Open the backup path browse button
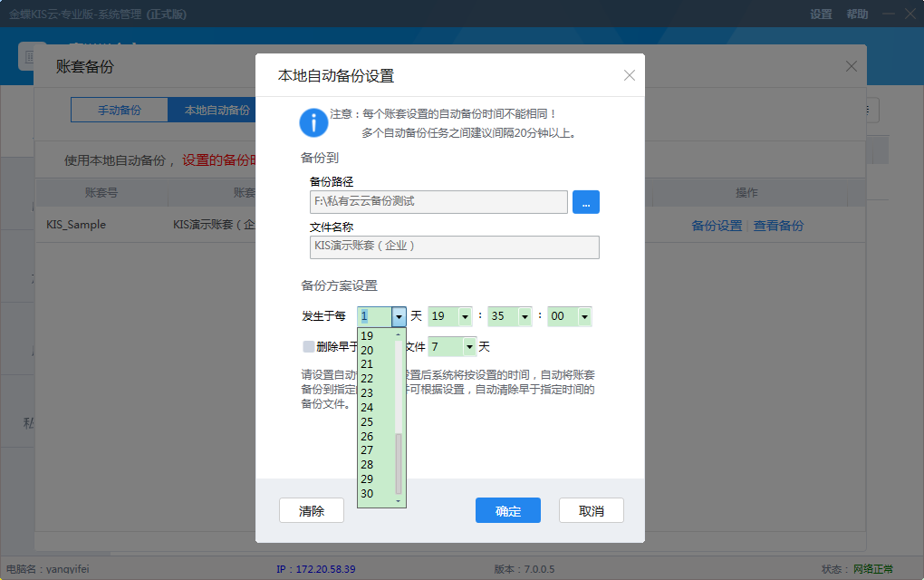 pos(586,201)
